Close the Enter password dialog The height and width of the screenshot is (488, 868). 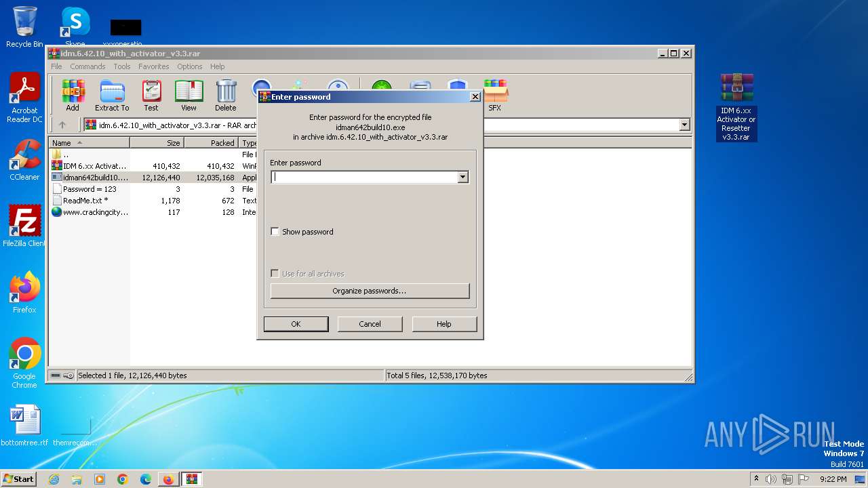click(475, 97)
